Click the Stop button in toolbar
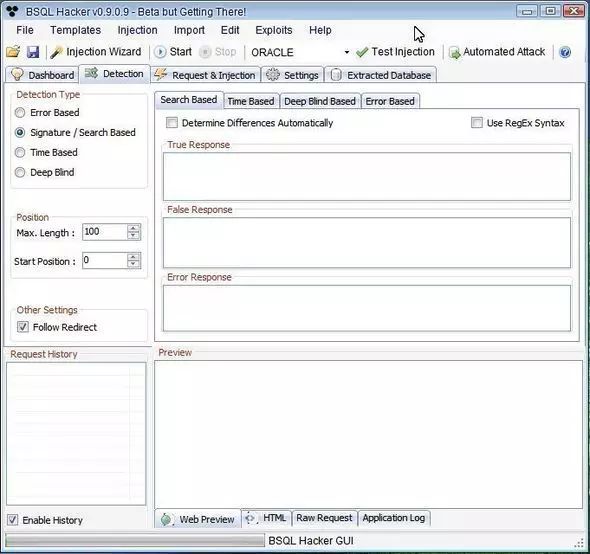Image resolution: width=590 pixels, height=554 pixels. click(218, 52)
